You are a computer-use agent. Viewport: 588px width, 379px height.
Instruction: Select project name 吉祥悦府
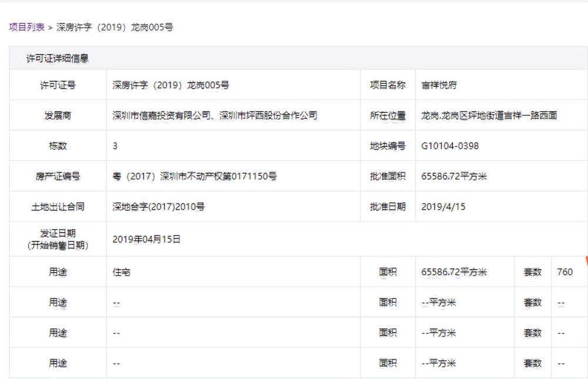coord(439,85)
